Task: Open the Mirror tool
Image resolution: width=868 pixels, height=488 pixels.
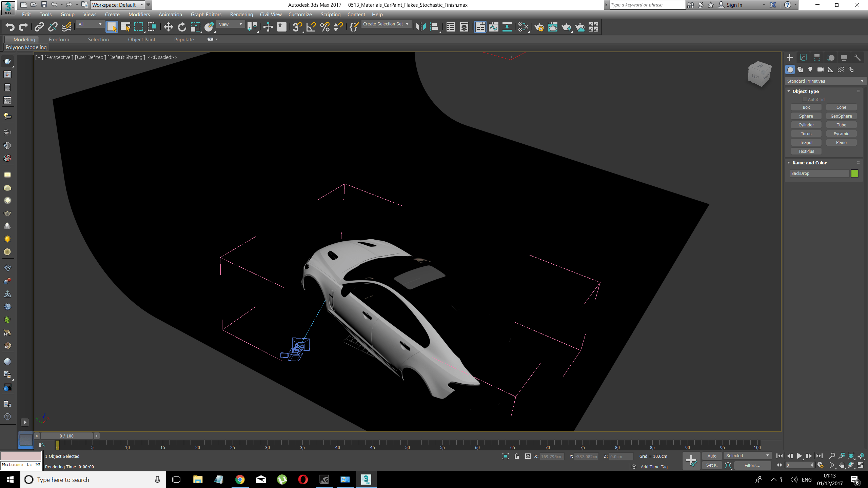Action: pyautogui.click(x=421, y=27)
